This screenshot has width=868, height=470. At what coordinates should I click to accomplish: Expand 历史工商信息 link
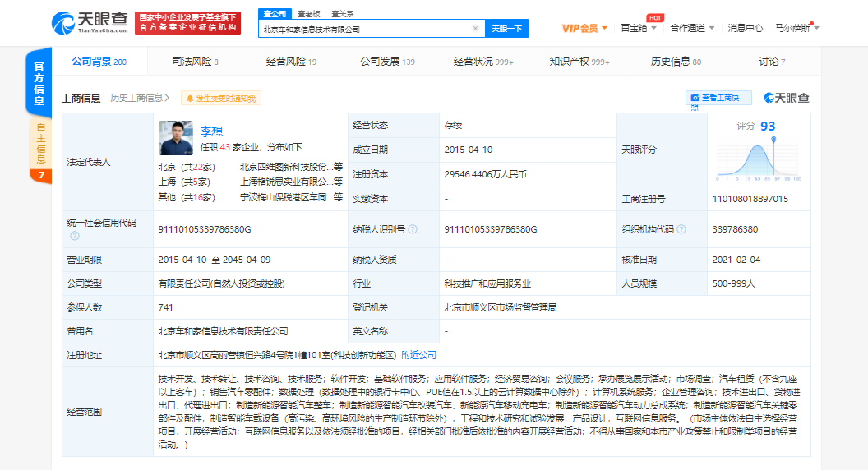[140, 98]
